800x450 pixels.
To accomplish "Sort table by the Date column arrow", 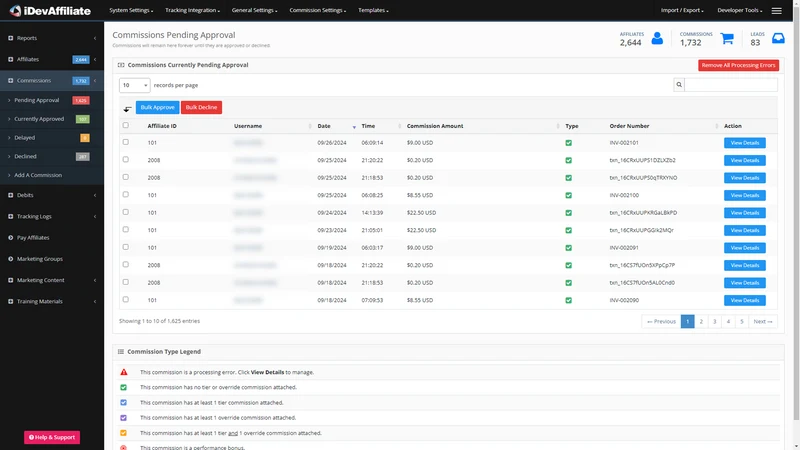I will [x=354, y=127].
